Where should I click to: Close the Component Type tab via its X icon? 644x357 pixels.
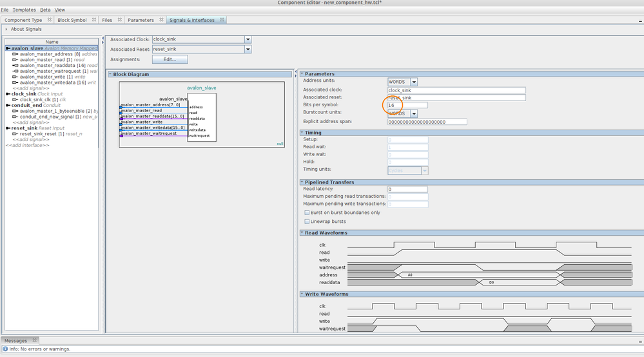pos(49,20)
